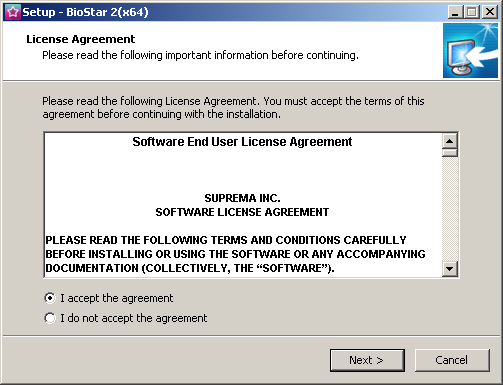The height and width of the screenshot is (385, 503).
Task: Click the installer computer graphic in header
Action: tap(470, 51)
